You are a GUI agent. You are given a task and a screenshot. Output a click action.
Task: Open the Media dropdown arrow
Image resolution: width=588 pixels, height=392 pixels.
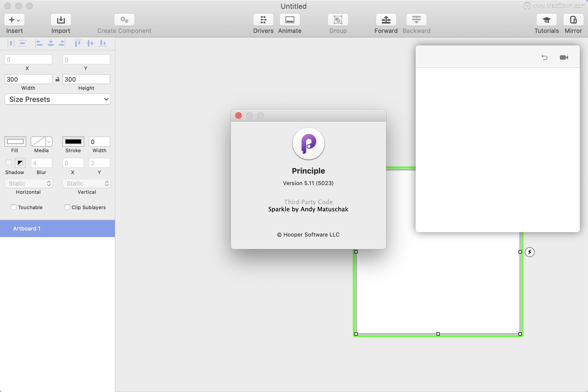49,142
